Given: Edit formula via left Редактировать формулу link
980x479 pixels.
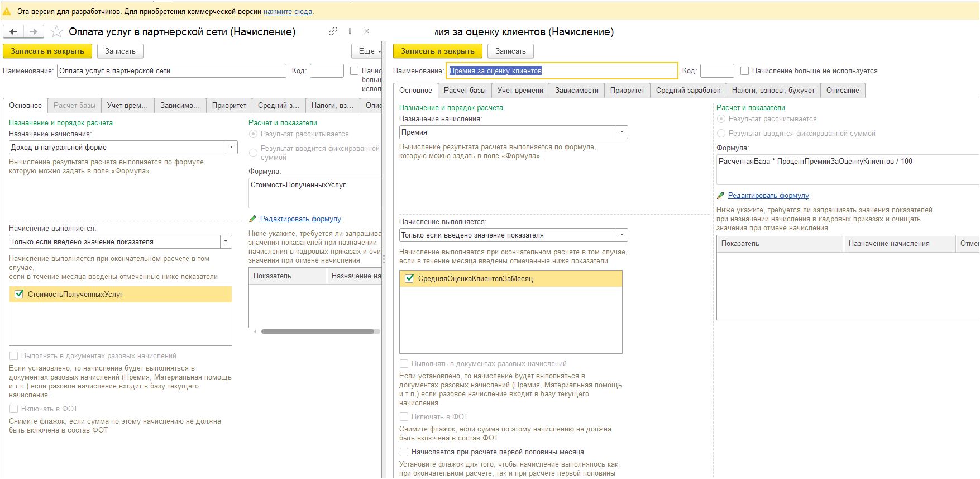Looking at the screenshot, I should (300, 219).
